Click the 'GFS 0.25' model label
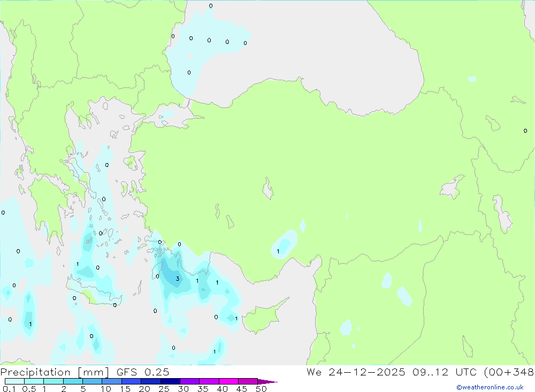This screenshot has height=392, width=535. point(143,372)
